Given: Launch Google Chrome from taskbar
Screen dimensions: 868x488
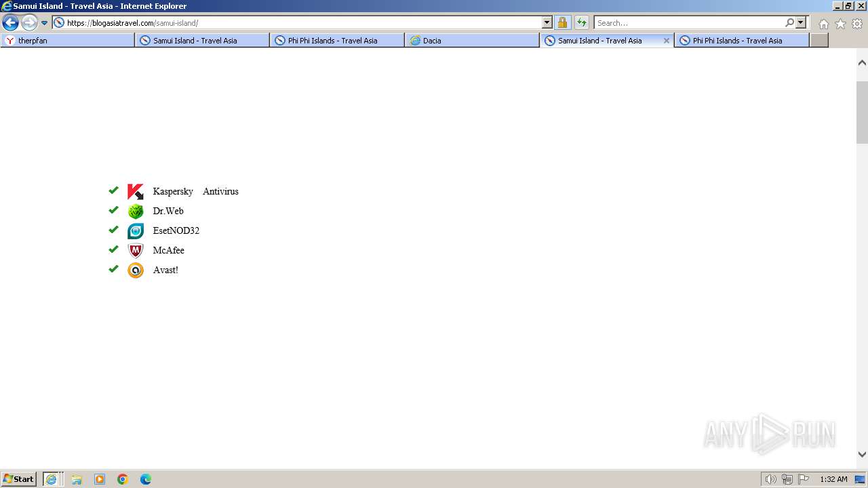Looking at the screenshot, I should pyautogui.click(x=123, y=479).
